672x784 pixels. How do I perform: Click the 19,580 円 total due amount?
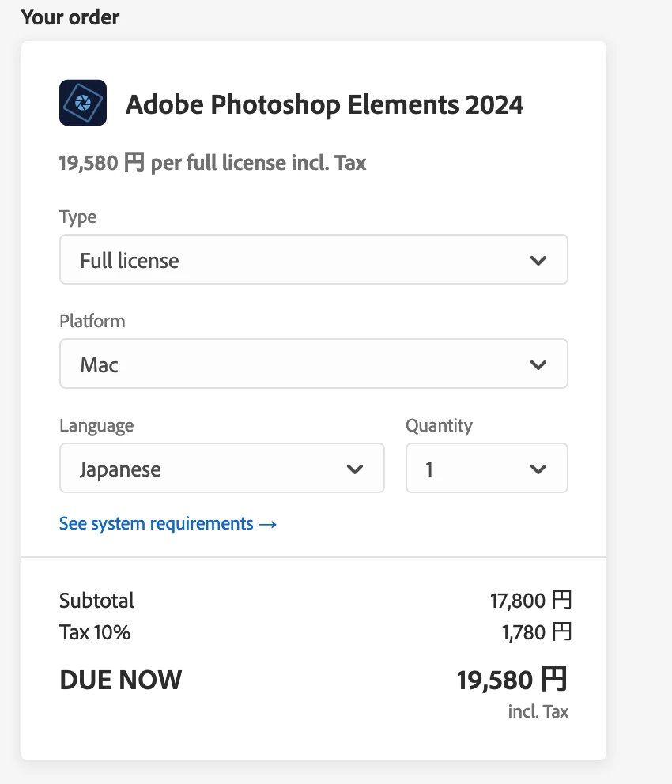click(512, 680)
